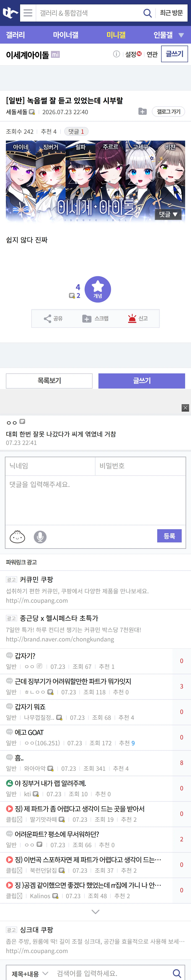This screenshot has height=980, width=191.
Task: Expand the 댓글 dropdown on the banner image
Action: click(168, 214)
